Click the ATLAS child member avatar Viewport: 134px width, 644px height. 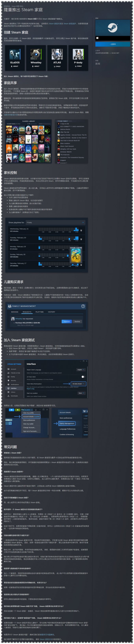pyautogui.click(x=57, y=54)
